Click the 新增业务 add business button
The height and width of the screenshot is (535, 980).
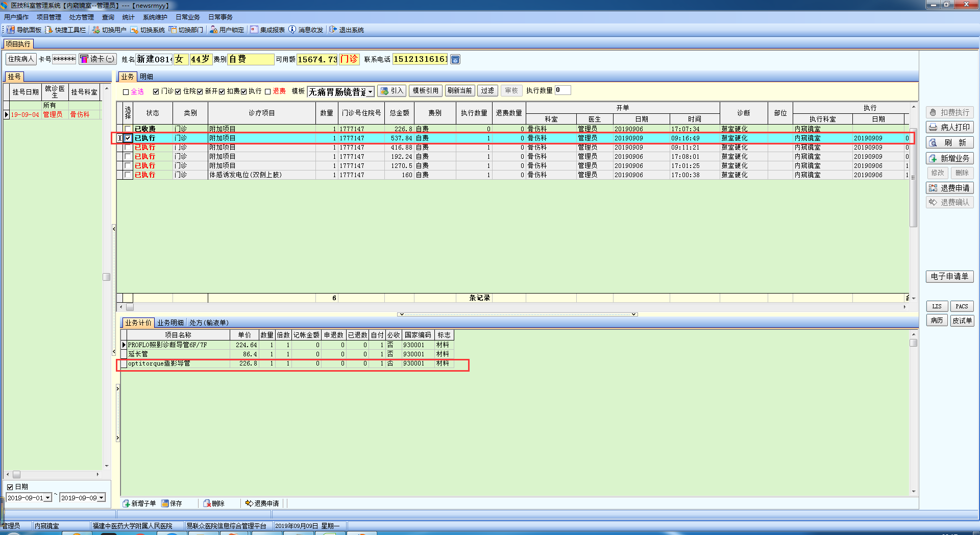[x=950, y=158]
